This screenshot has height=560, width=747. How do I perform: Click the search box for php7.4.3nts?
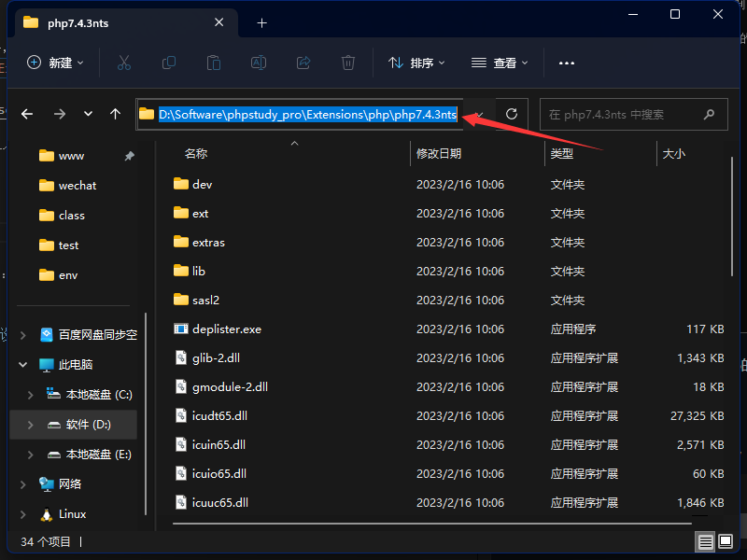634,114
